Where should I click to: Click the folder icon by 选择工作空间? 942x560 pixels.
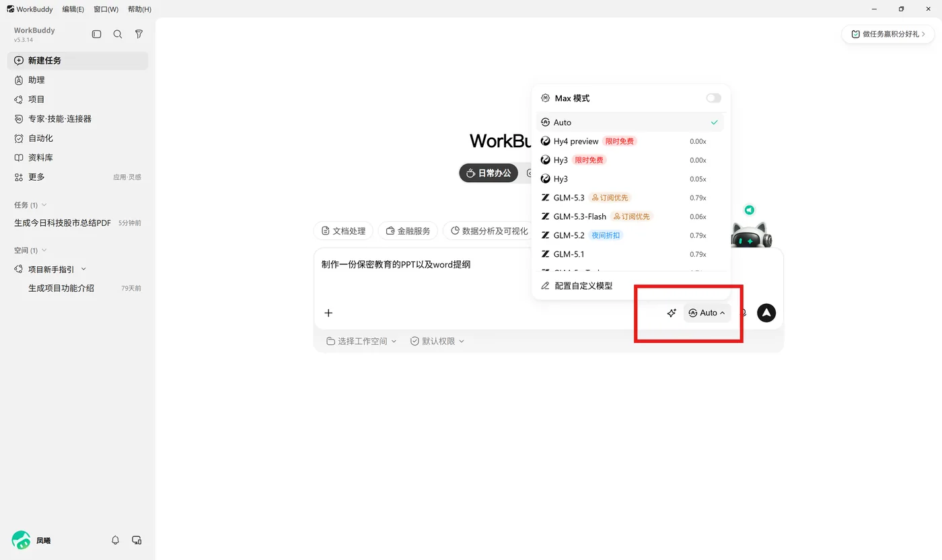330,341
